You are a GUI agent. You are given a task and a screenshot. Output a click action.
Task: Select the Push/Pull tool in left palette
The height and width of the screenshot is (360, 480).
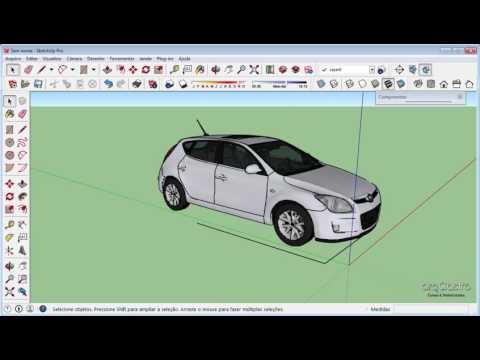point(22,184)
